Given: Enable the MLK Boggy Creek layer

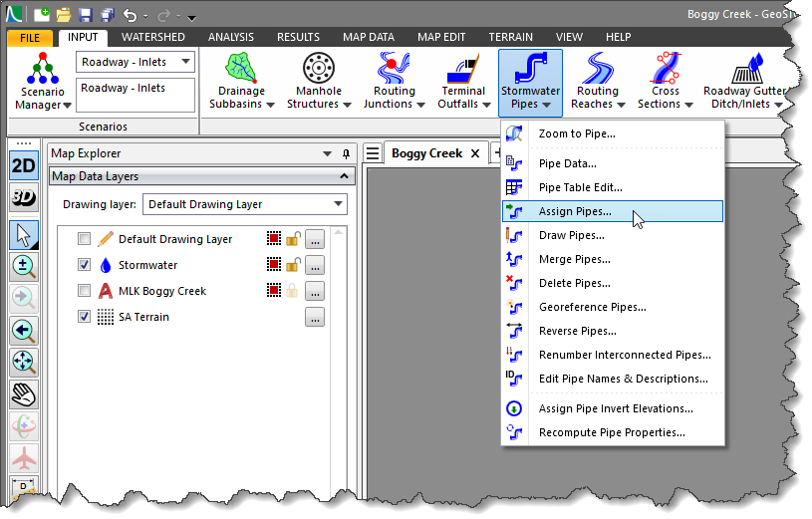Looking at the screenshot, I should point(84,291).
